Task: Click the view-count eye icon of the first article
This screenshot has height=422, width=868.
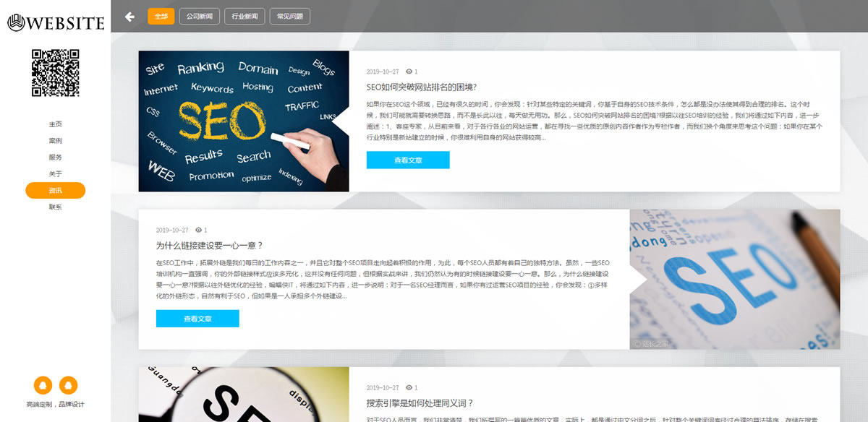Action: (x=409, y=72)
